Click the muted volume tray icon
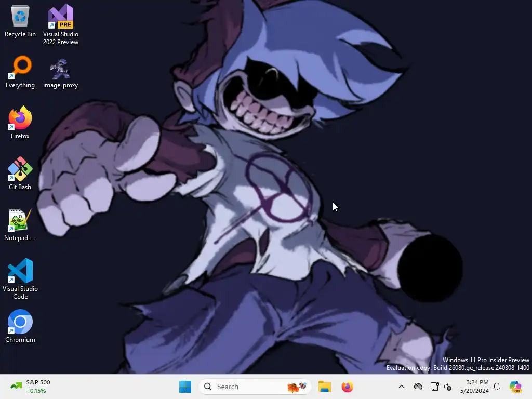 (448, 387)
